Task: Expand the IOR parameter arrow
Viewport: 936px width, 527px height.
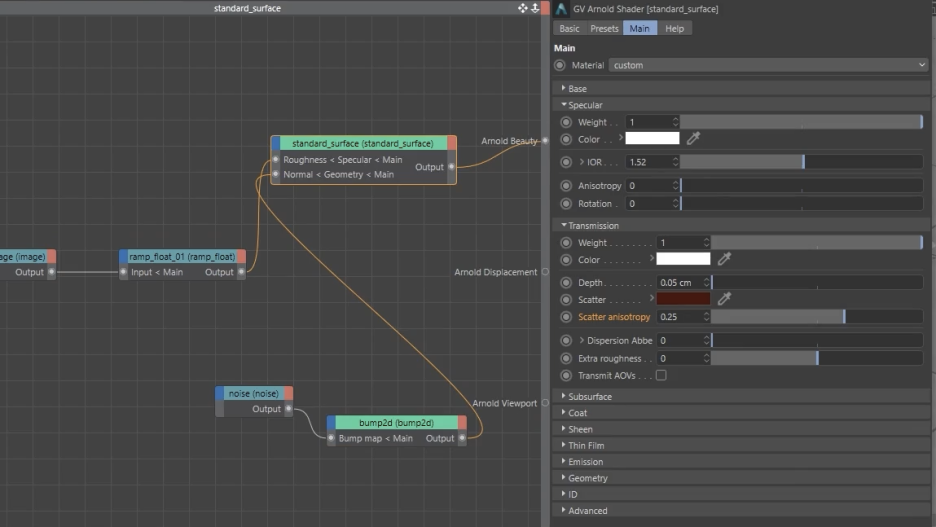Action: coord(581,162)
